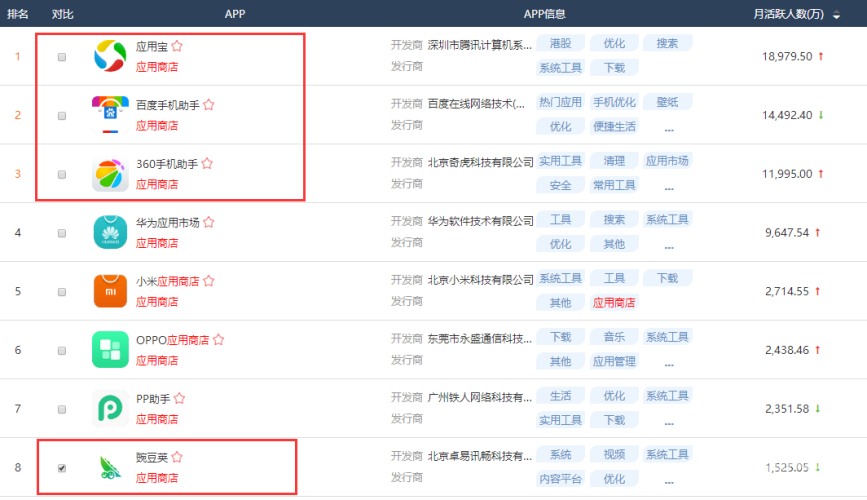Click the APP column header

pyautogui.click(x=234, y=14)
